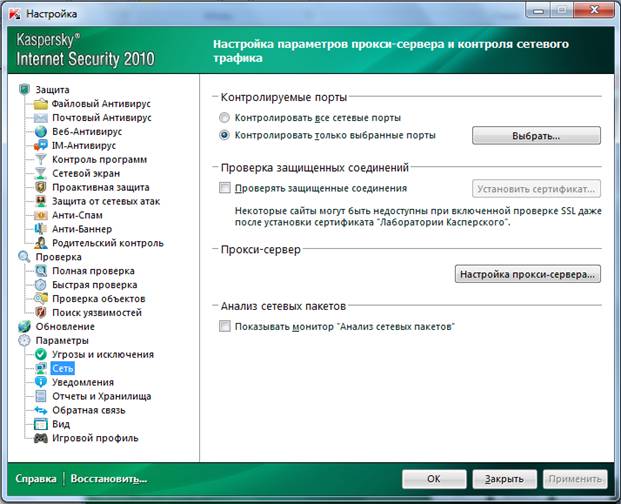Click the Защита shield icon
Image resolution: width=621 pixels, height=504 pixels.
pos(24,89)
